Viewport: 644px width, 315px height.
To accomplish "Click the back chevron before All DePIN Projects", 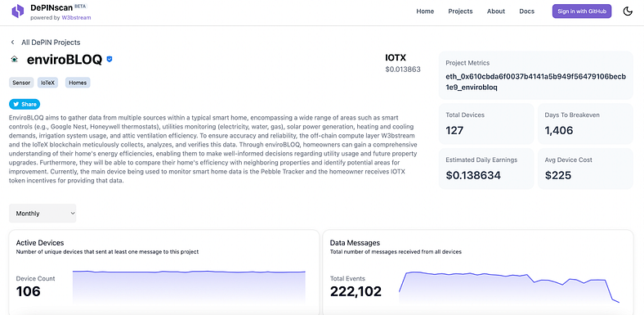I will coord(13,43).
